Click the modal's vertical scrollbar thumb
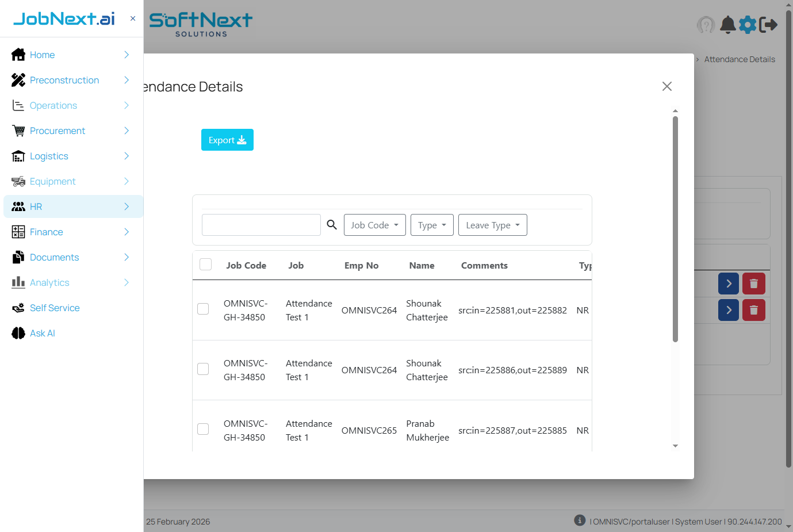Image resolution: width=793 pixels, height=532 pixels. pyautogui.click(x=675, y=229)
